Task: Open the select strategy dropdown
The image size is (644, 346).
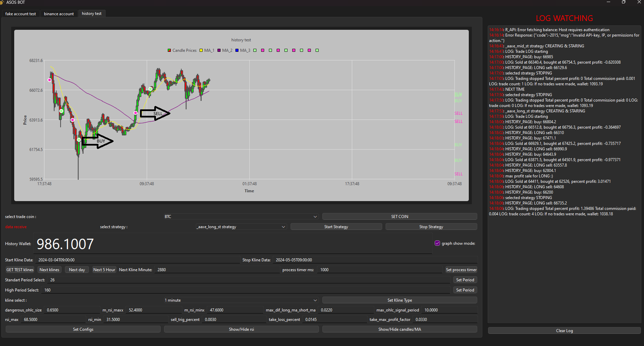Action: 241,227
